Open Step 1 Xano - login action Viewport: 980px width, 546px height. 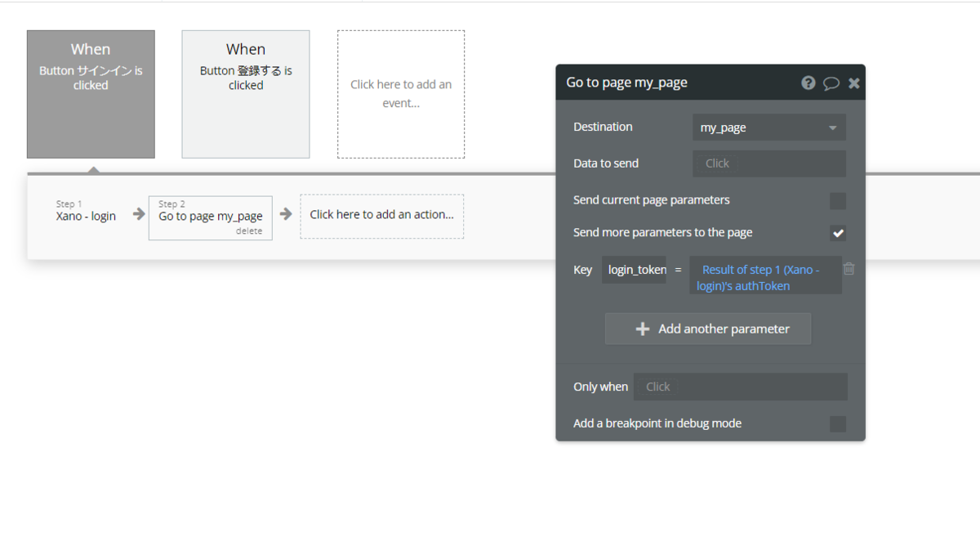pos(86,211)
